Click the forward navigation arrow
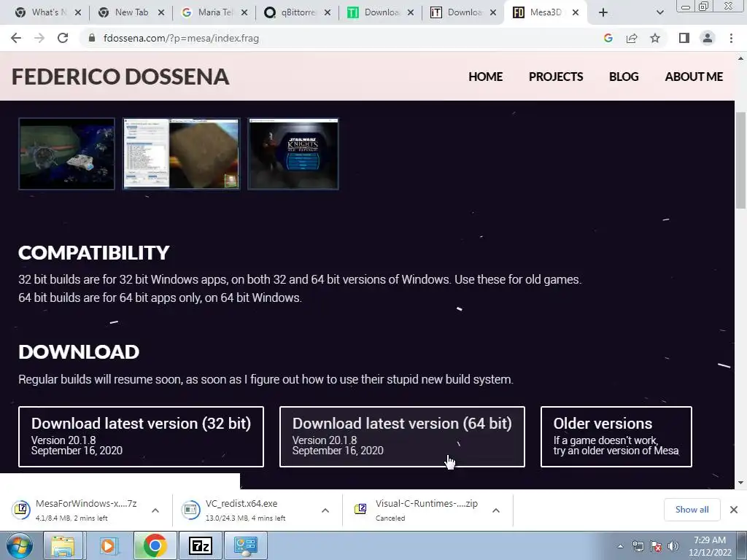Image resolution: width=747 pixels, height=560 pixels. [x=39, y=38]
